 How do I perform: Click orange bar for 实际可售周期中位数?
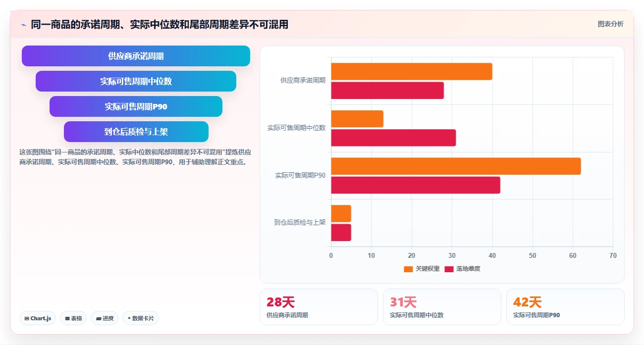357,119
